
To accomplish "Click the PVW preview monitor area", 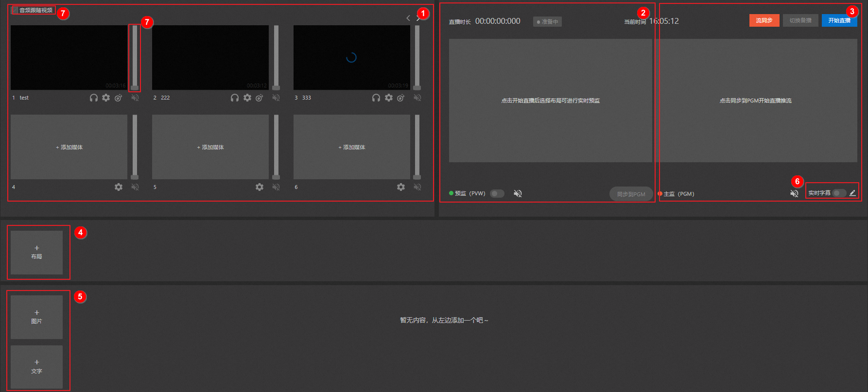I will click(550, 101).
